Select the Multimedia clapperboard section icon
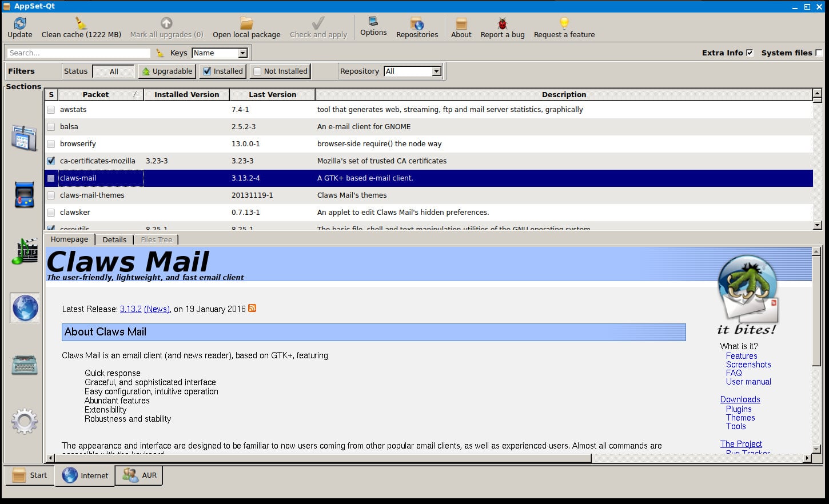Screen dimensions: 829x504 [25, 251]
